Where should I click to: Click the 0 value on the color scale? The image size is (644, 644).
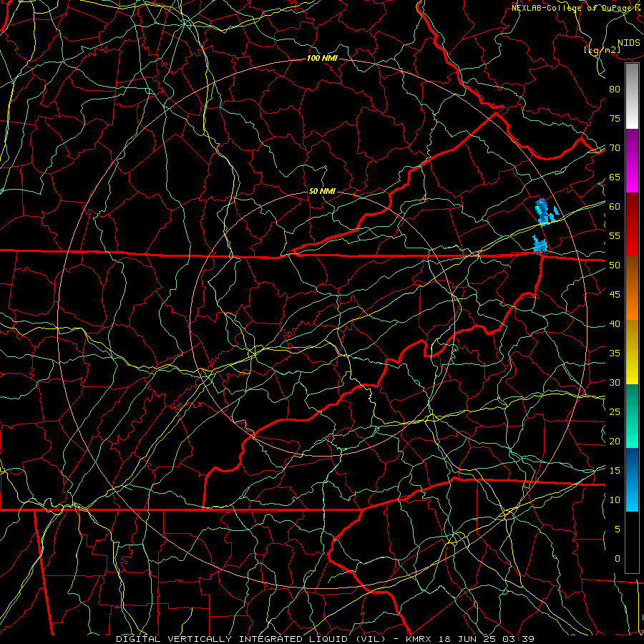[x=618, y=559]
